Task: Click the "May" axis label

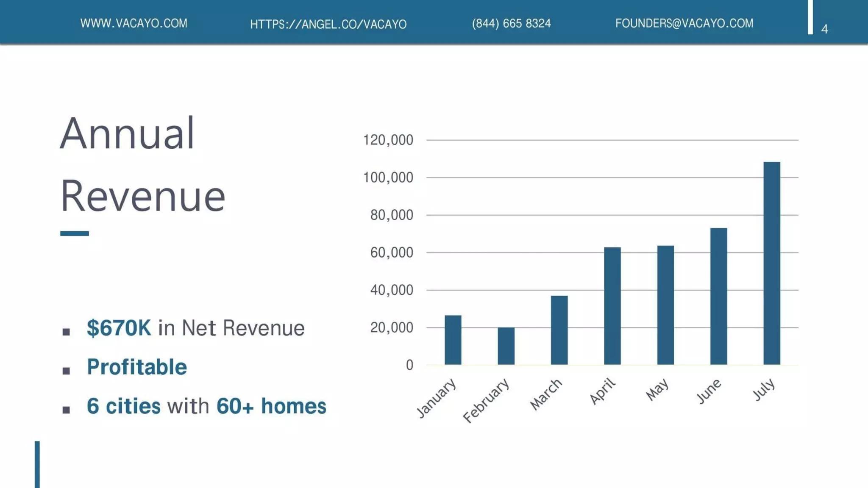Action: (657, 389)
